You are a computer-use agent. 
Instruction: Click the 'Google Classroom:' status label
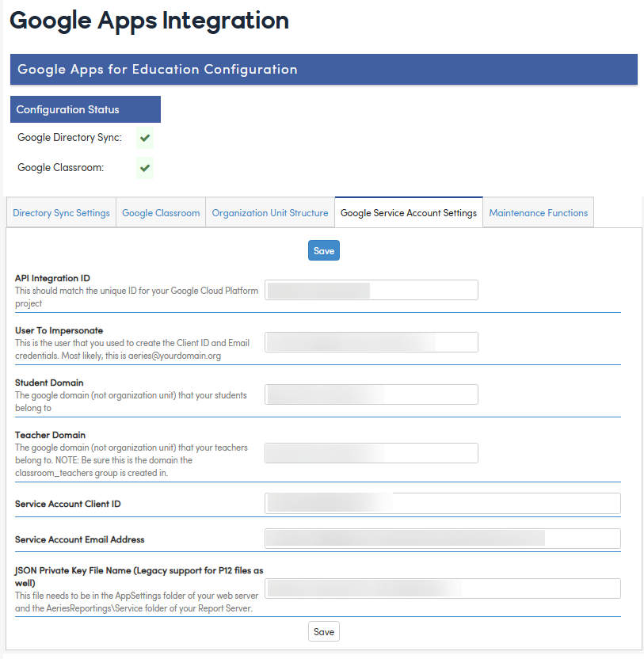60,168
